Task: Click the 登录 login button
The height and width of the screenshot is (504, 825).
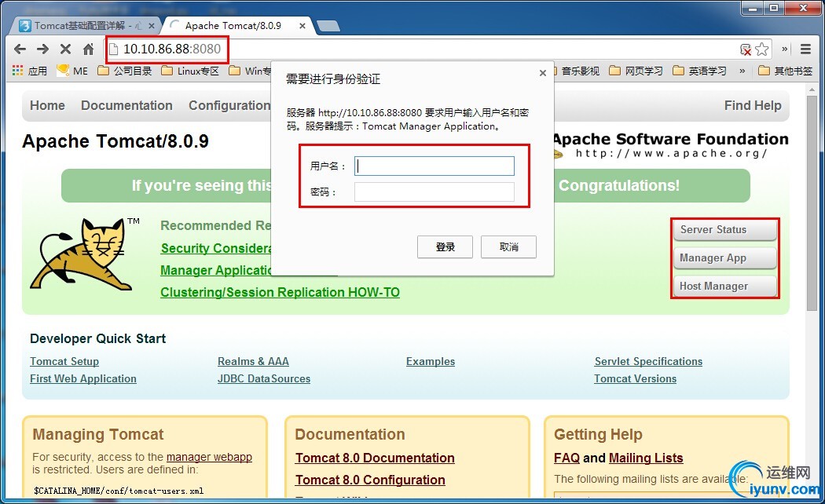Action: coord(445,247)
